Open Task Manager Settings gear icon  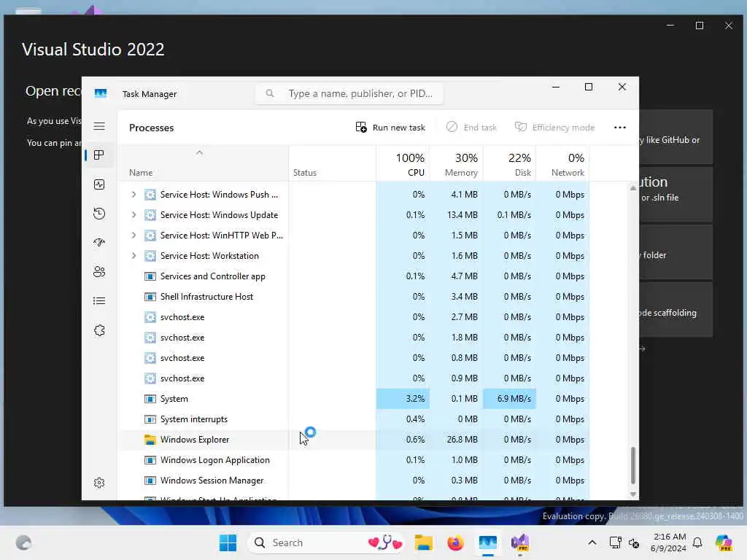tap(99, 483)
